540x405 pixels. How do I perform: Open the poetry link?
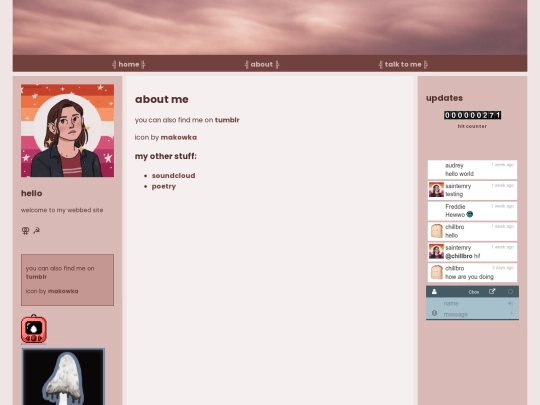click(164, 186)
